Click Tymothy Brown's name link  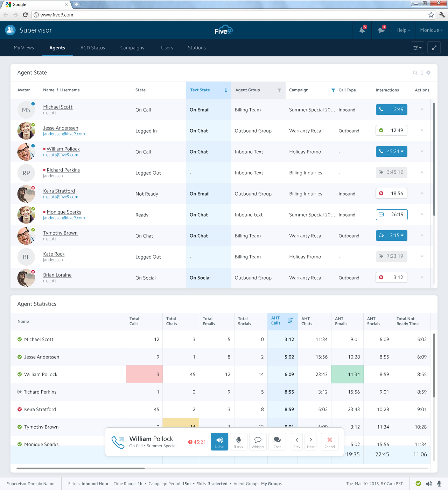pos(60,233)
